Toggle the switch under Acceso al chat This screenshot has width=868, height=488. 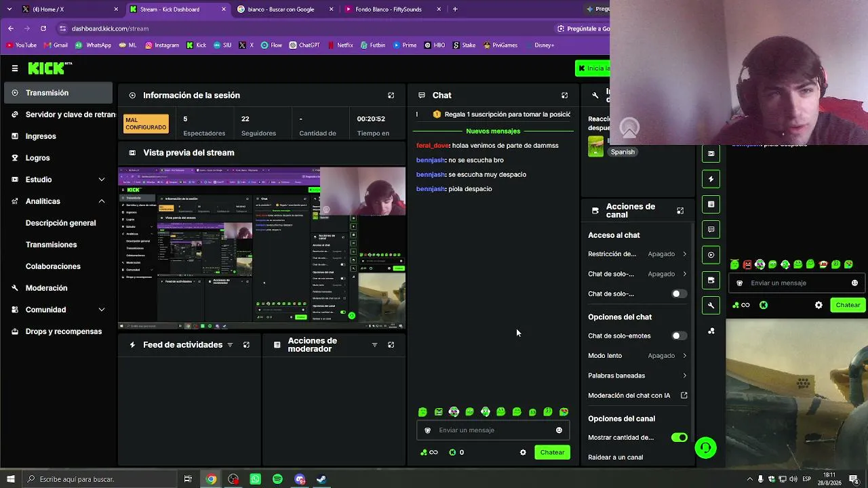(679, 294)
